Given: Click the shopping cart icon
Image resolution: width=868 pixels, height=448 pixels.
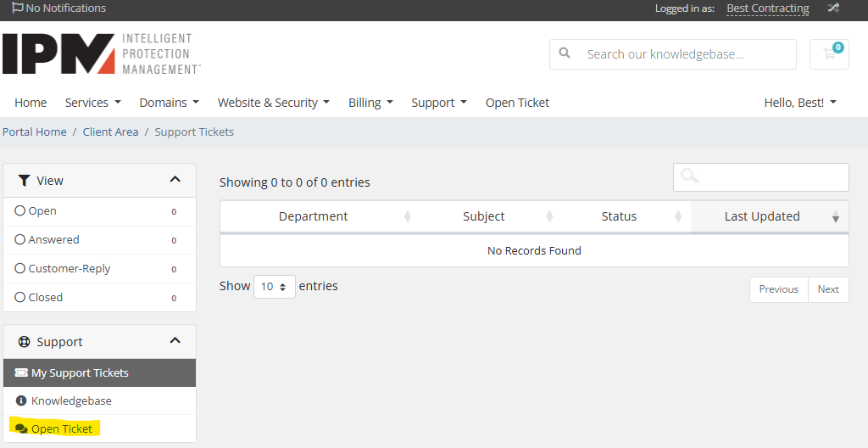Looking at the screenshot, I should pyautogui.click(x=828, y=54).
